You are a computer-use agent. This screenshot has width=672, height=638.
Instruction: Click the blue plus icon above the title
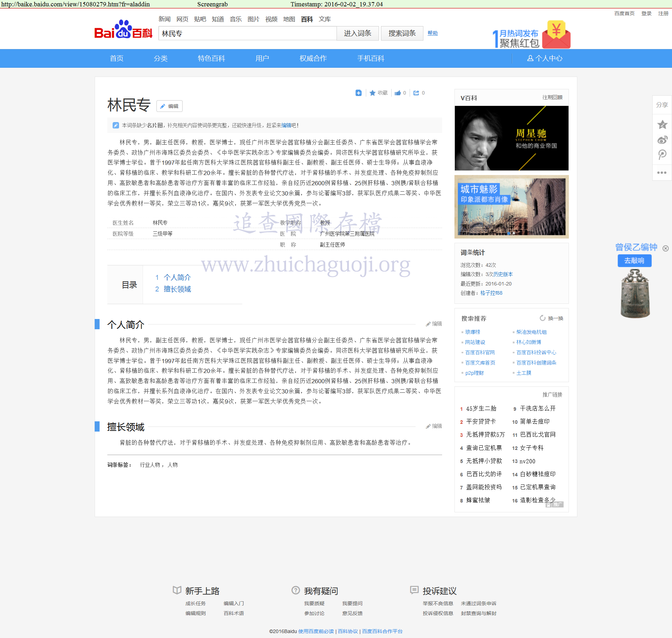[x=358, y=93]
